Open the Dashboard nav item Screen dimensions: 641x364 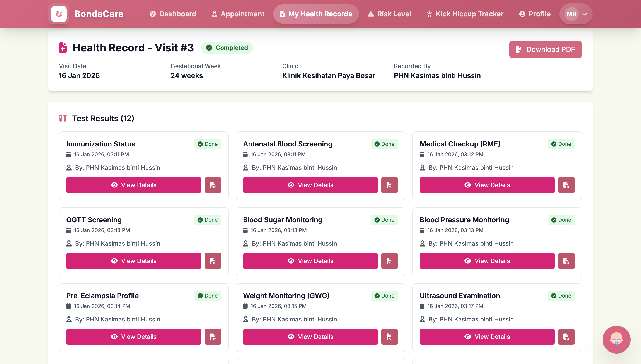(x=173, y=14)
